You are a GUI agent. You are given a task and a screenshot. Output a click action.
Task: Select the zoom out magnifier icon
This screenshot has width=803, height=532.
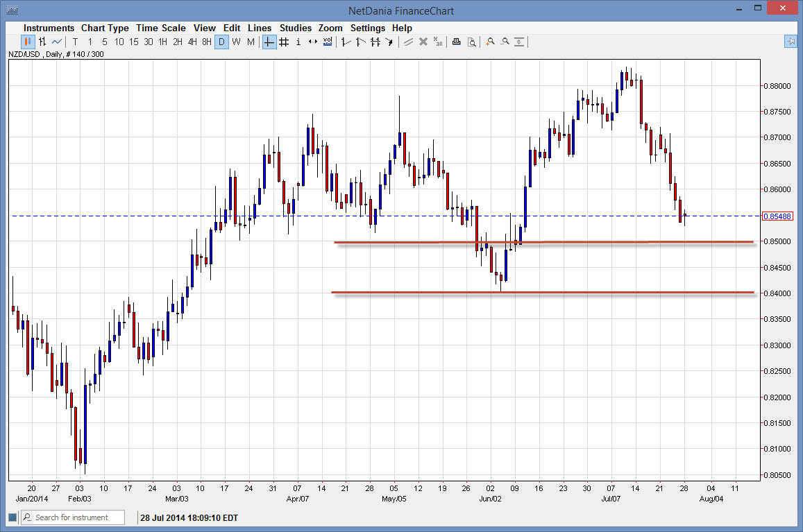click(x=505, y=42)
